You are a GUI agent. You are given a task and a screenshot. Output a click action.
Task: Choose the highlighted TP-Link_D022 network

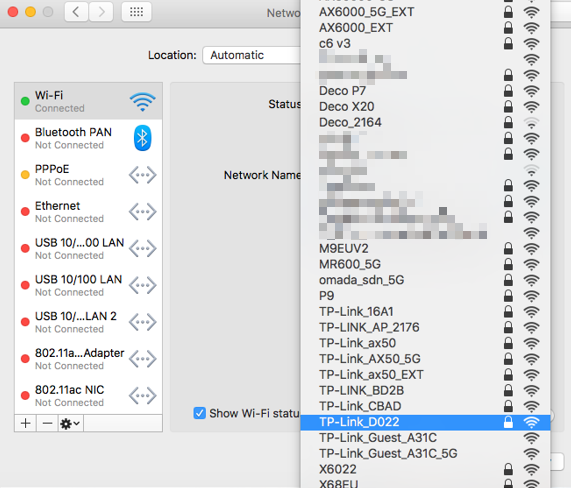point(425,422)
